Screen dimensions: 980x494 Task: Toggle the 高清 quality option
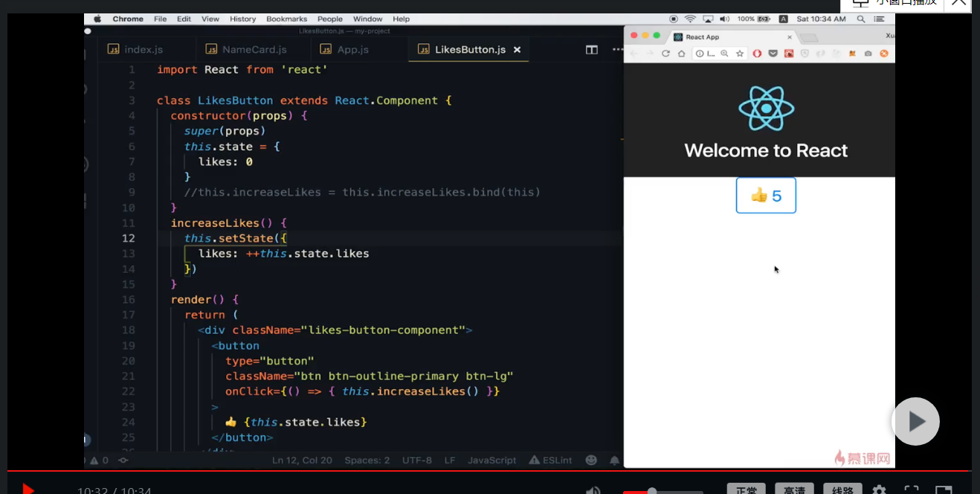793,490
